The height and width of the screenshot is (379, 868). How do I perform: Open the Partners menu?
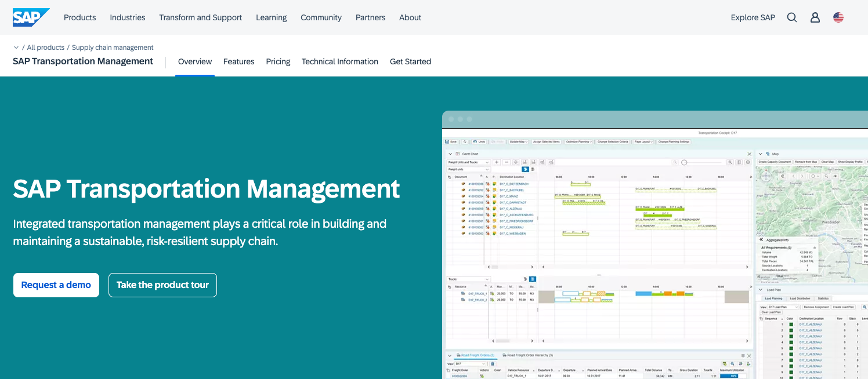(x=370, y=17)
